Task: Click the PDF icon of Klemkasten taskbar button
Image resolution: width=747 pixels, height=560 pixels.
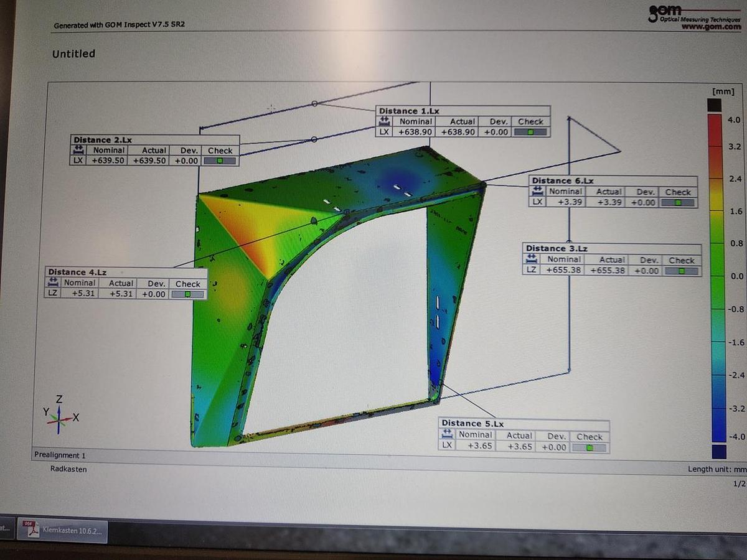Action: [30, 530]
